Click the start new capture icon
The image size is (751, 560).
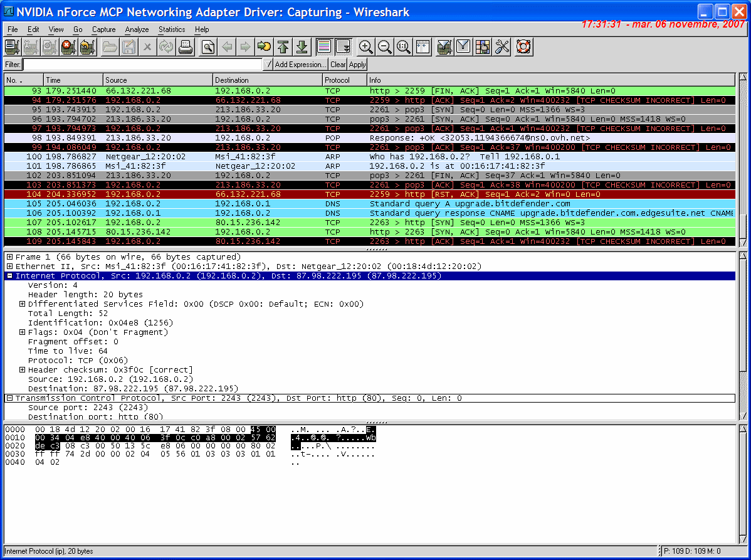[50, 47]
